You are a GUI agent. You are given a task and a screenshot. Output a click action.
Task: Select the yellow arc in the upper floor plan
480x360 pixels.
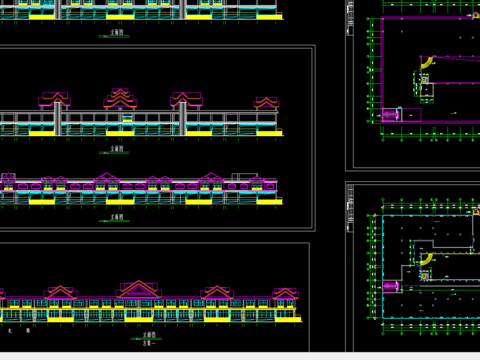tap(426, 63)
